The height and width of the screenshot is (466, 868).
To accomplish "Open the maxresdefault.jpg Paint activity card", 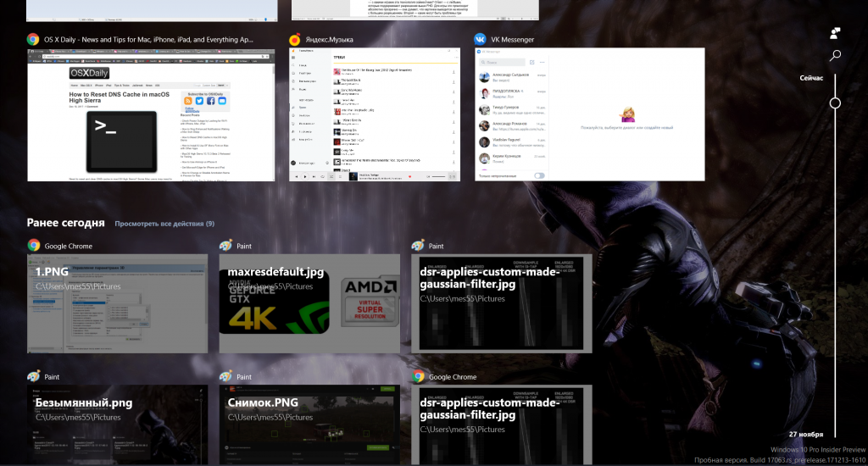I will (309, 303).
